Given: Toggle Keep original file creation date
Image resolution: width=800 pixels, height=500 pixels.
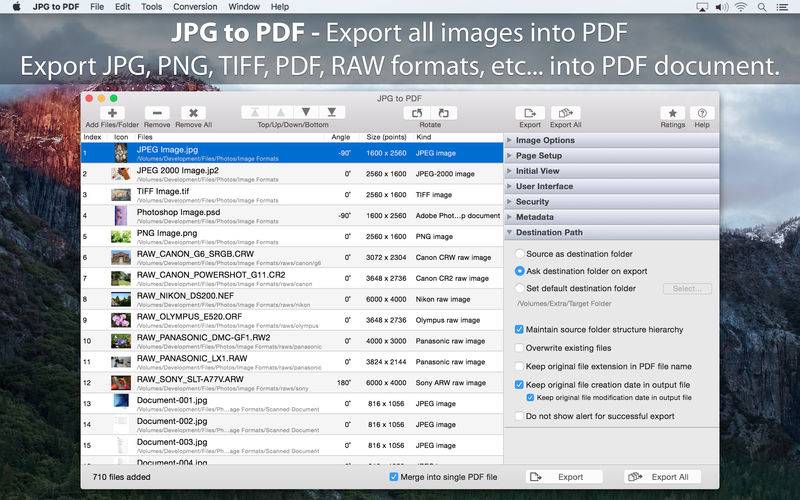Looking at the screenshot, I should tap(519, 385).
